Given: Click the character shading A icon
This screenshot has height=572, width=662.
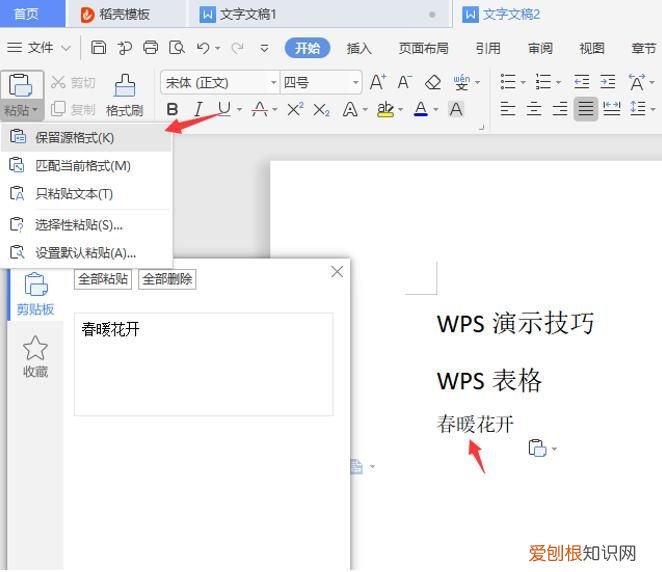Looking at the screenshot, I should [456, 109].
